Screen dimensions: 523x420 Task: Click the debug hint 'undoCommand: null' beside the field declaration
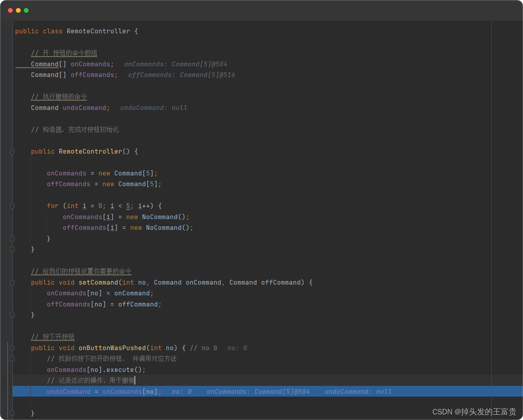(x=154, y=108)
